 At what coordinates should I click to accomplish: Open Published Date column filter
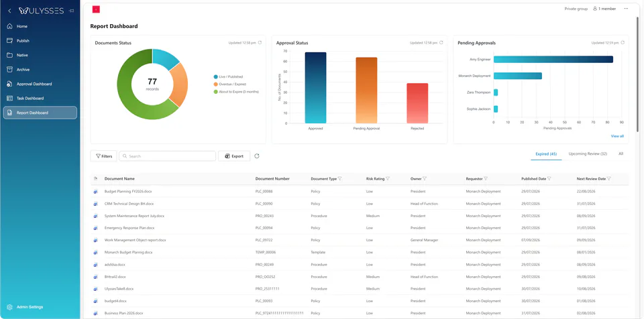pos(549,178)
